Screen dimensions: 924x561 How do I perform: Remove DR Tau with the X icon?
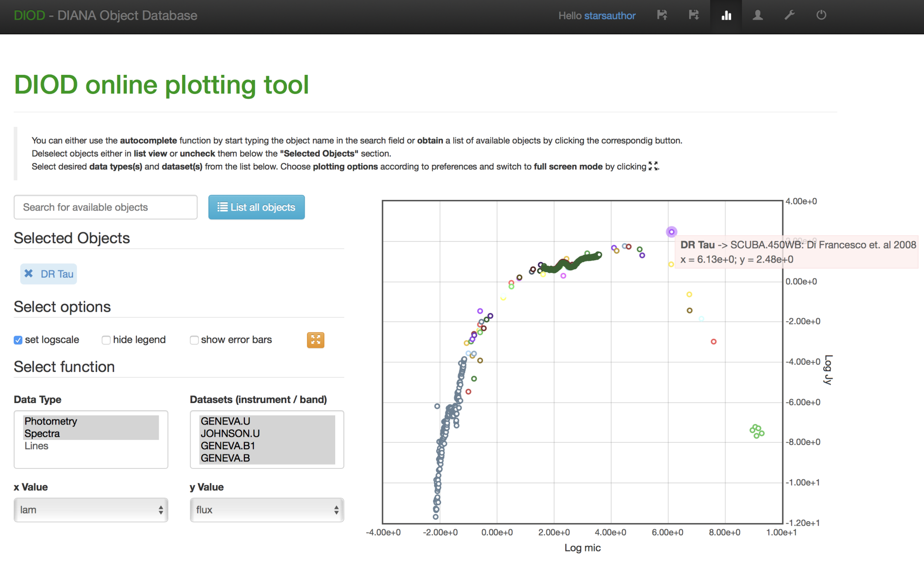point(29,274)
